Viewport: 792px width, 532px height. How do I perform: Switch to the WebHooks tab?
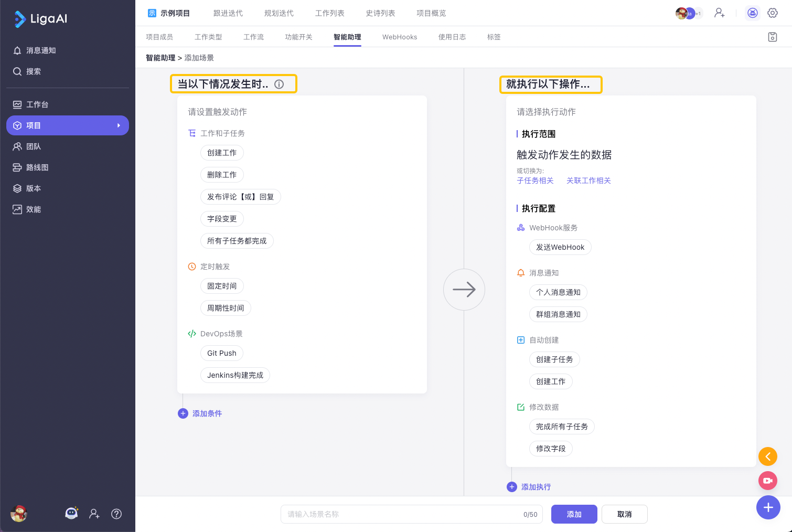pos(399,37)
